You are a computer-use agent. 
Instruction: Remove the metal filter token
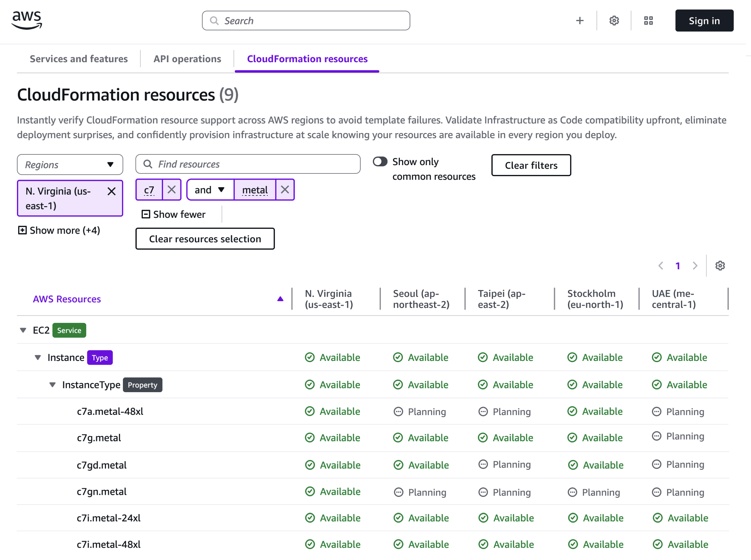285,190
